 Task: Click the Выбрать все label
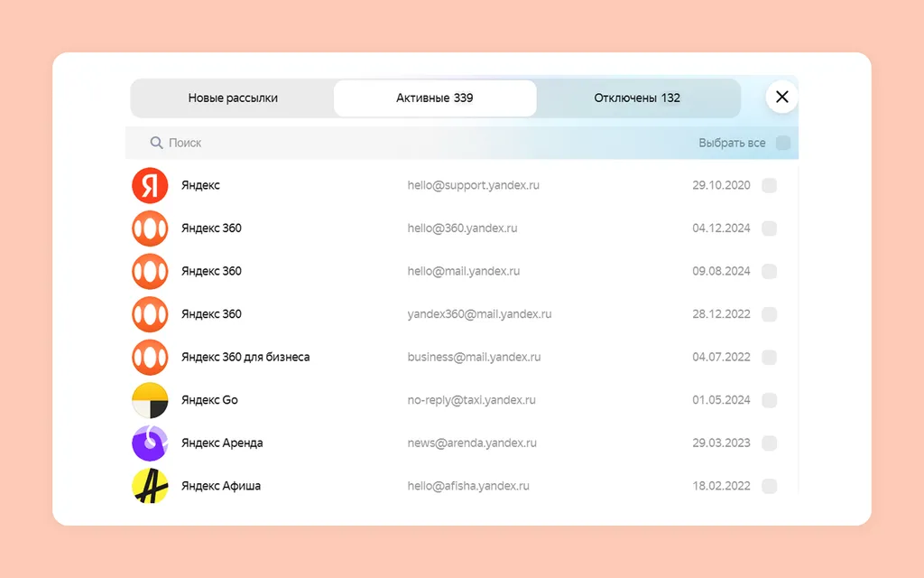[x=732, y=143]
